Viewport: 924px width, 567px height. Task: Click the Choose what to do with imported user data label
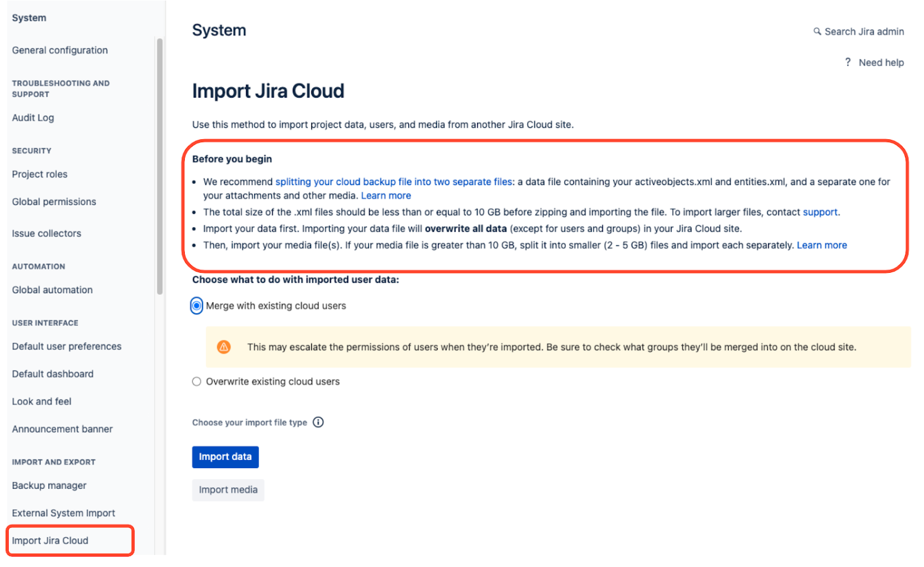pos(296,280)
